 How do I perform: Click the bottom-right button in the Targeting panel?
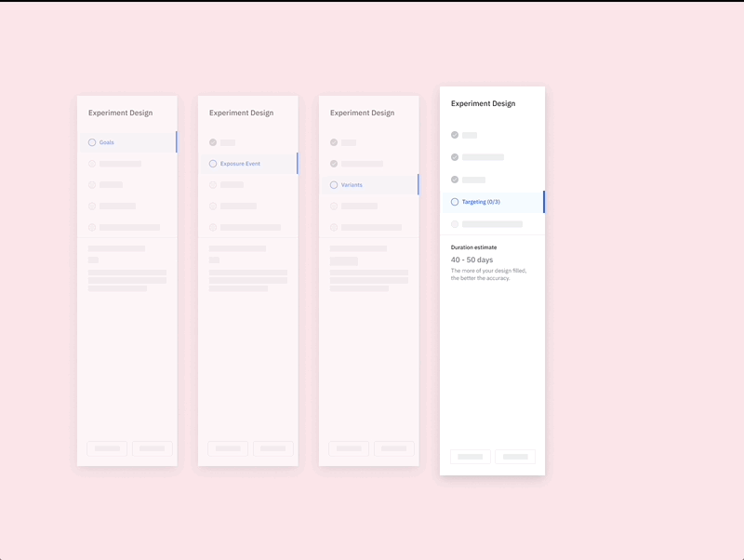(x=515, y=457)
